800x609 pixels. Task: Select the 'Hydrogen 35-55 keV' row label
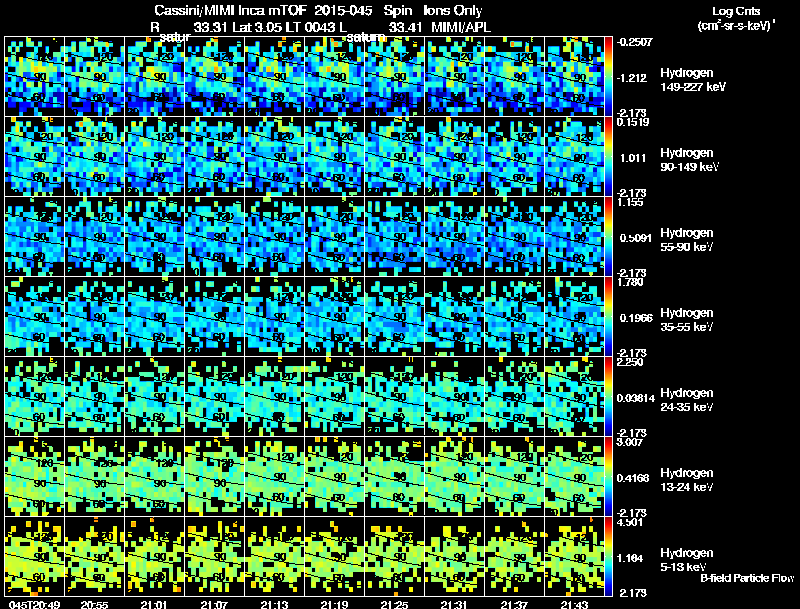point(686,320)
